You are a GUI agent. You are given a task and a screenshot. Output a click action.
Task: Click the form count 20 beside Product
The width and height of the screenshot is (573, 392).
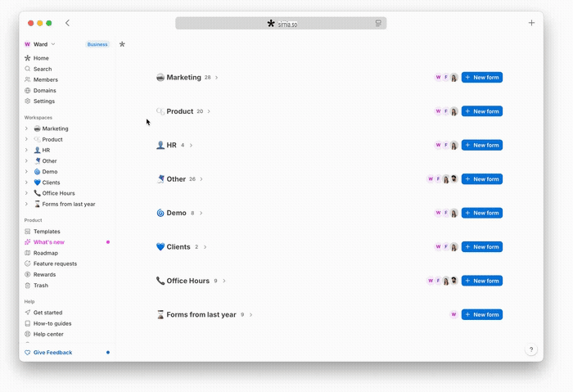(x=200, y=111)
